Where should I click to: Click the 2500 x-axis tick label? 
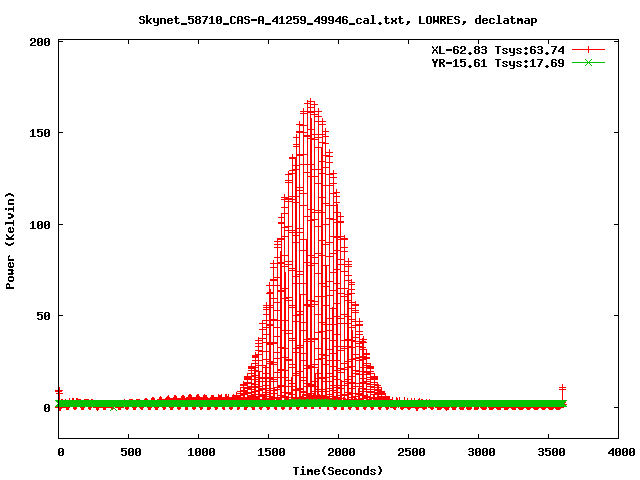[411, 452]
